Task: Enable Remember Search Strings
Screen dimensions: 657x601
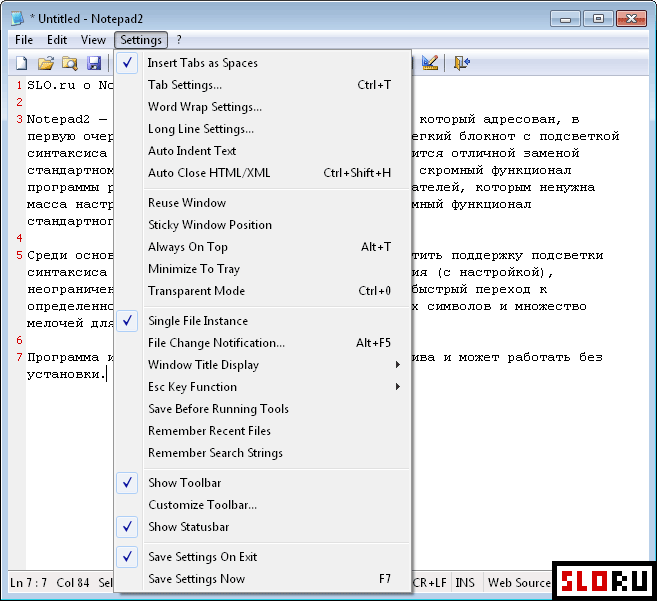Action: (x=262, y=453)
